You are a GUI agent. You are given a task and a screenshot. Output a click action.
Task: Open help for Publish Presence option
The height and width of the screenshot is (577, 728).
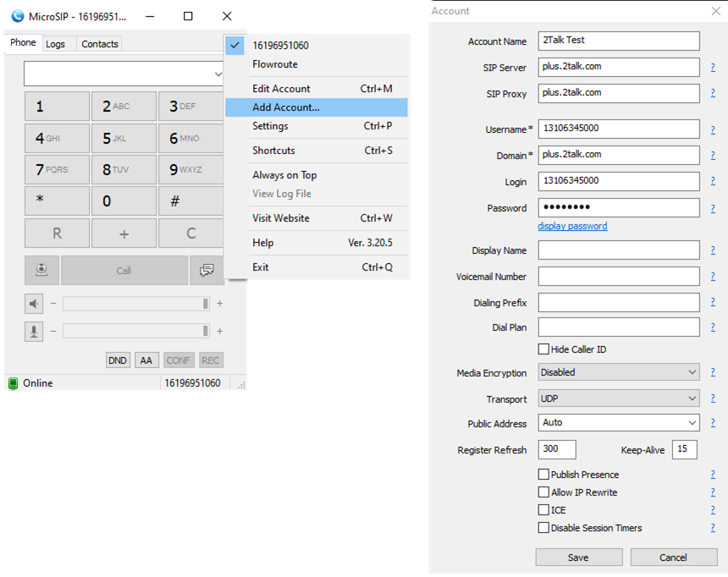click(713, 475)
